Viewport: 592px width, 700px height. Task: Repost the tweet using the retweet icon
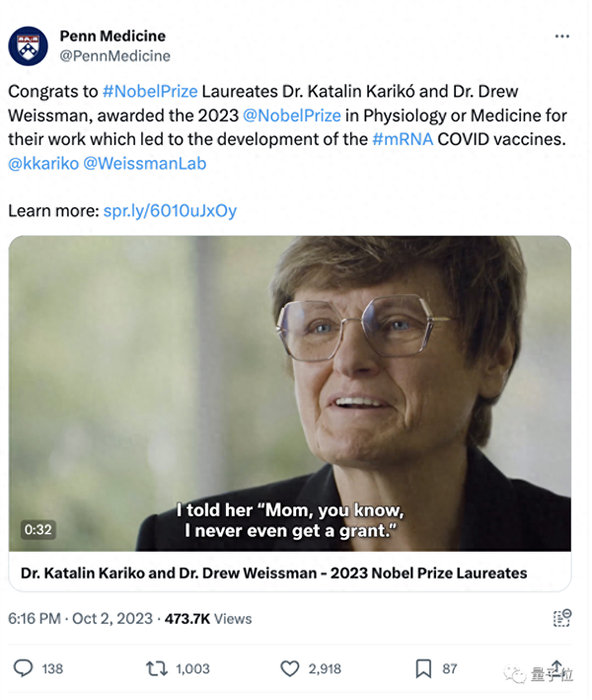[157, 668]
